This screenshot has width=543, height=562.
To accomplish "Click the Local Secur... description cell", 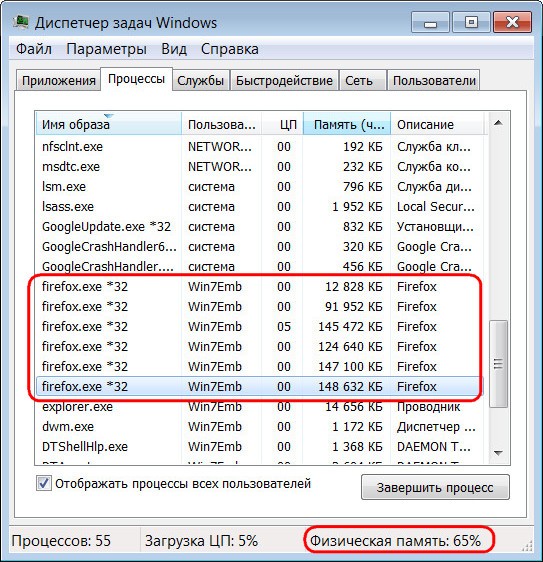I will (x=436, y=207).
